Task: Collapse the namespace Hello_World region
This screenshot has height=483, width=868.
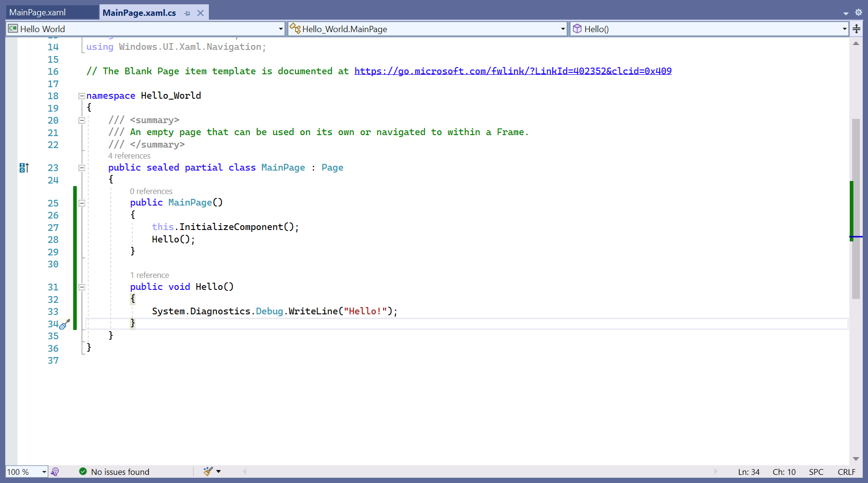Action: [82, 96]
